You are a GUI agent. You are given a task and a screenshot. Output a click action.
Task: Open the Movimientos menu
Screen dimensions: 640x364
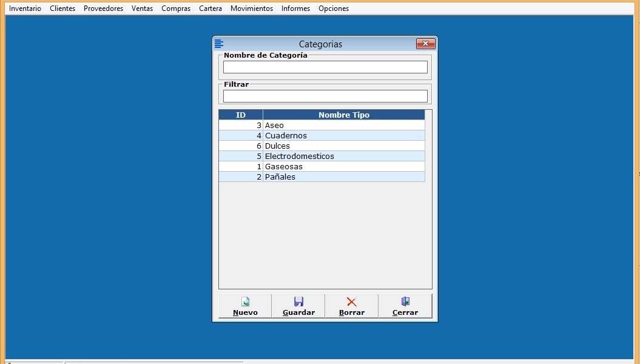252,8
